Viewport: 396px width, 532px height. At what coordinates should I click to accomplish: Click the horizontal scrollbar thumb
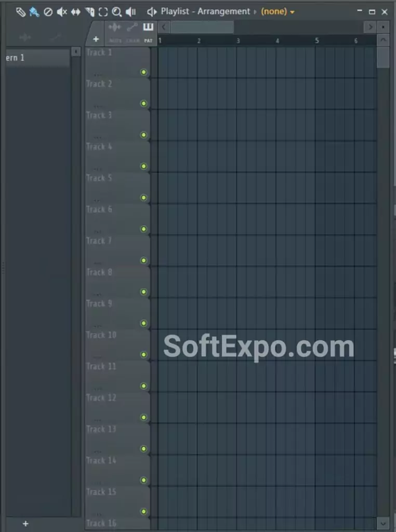(x=202, y=27)
